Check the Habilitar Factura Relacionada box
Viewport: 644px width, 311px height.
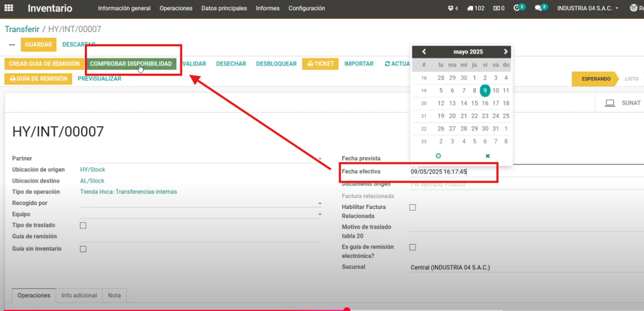click(413, 207)
